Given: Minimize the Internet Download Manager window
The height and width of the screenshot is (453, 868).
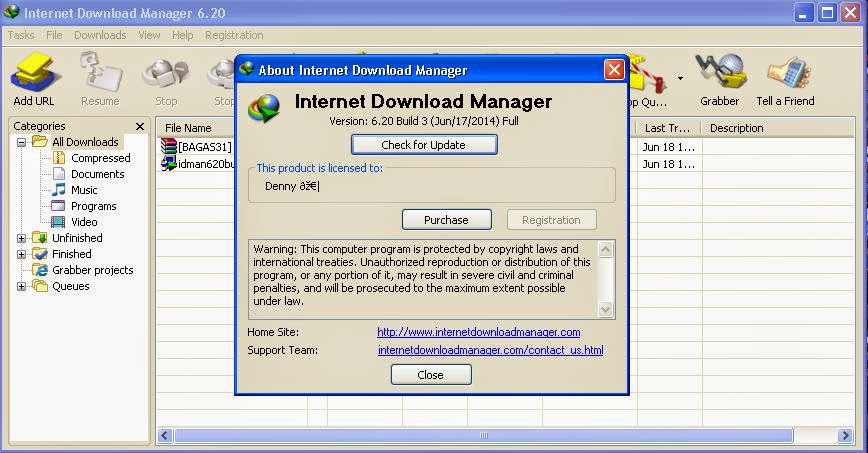Looking at the screenshot, I should pyautogui.click(x=804, y=13).
